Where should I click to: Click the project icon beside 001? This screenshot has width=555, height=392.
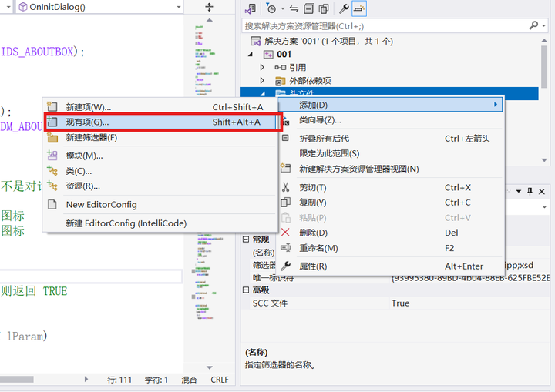coord(268,54)
